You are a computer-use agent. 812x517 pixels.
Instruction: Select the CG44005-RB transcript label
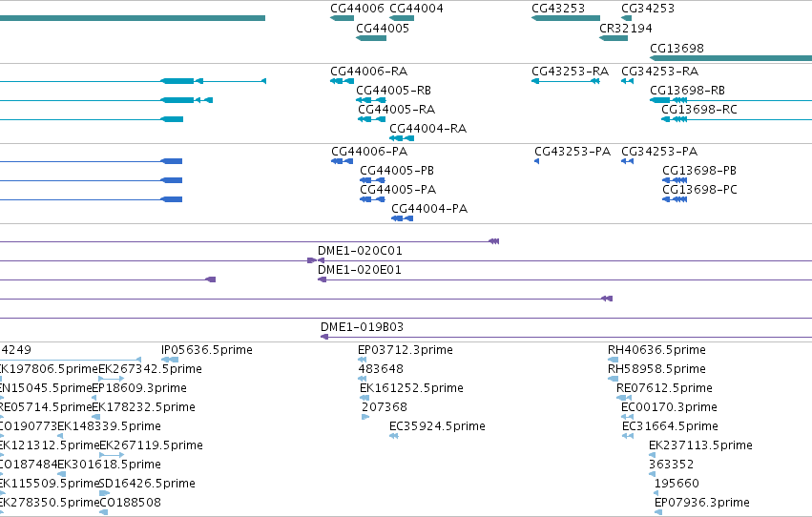click(393, 90)
